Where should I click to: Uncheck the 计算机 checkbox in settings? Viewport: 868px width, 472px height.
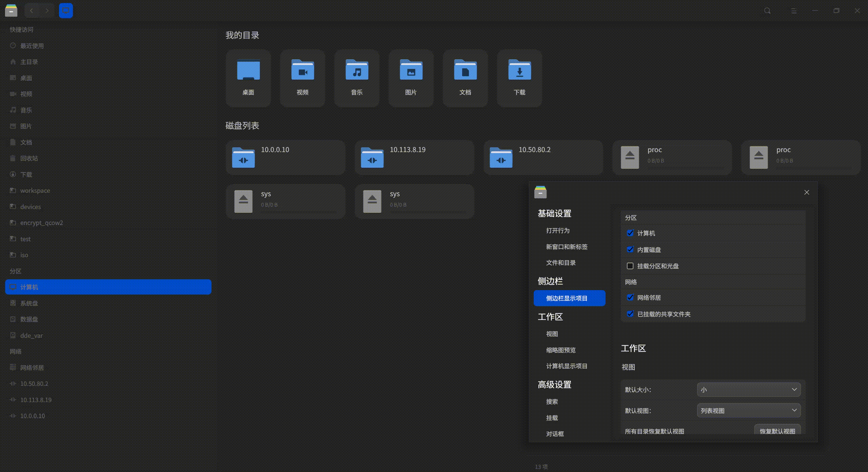point(630,233)
